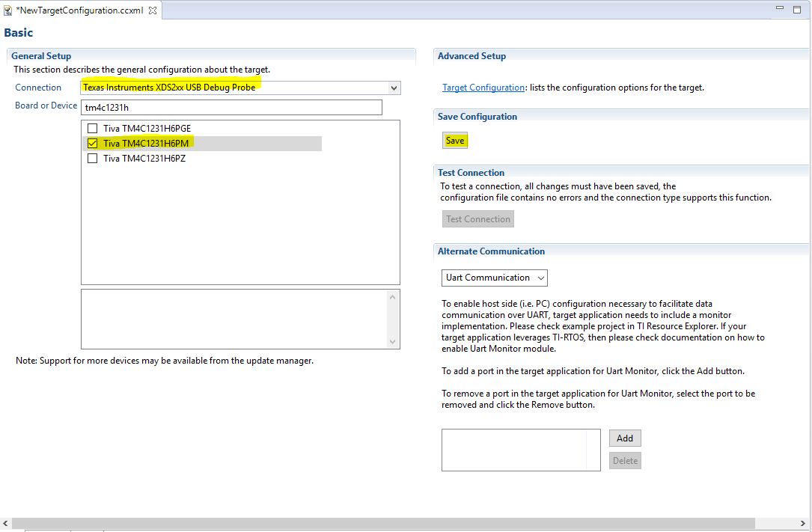Click the horizontal scrollbar left arrow
812x532 pixels.
[x=5, y=523]
